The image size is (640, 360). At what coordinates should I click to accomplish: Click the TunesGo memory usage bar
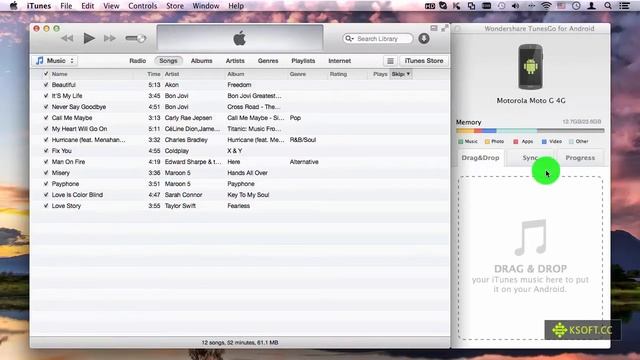pyautogui.click(x=530, y=131)
